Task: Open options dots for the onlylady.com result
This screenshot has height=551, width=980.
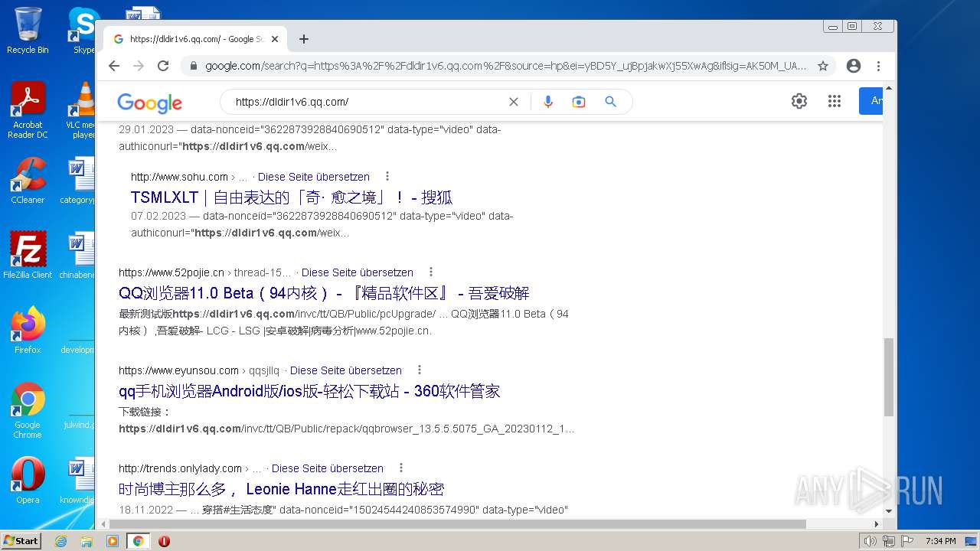Action: (401, 468)
